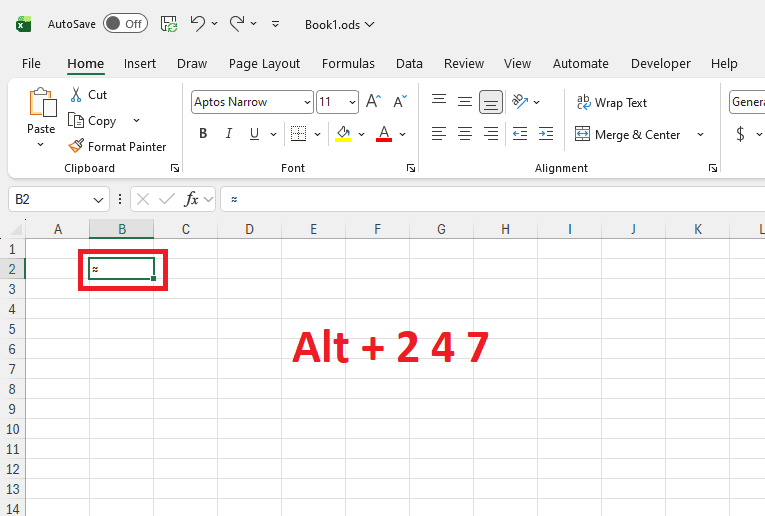Expand the Fill Color palette arrow
The width and height of the screenshot is (765, 516).
click(x=362, y=134)
